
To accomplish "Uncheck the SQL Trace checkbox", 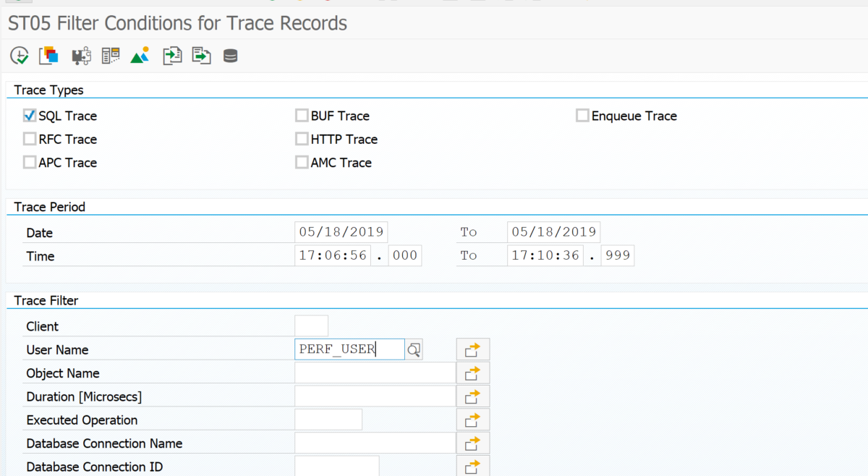I will click(x=29, y=115).
